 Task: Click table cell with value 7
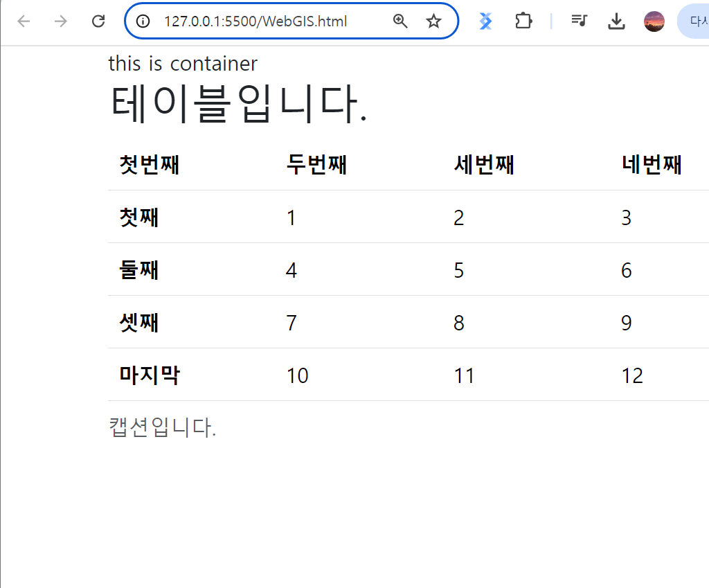pyautogui.click(x=291, y=323)
